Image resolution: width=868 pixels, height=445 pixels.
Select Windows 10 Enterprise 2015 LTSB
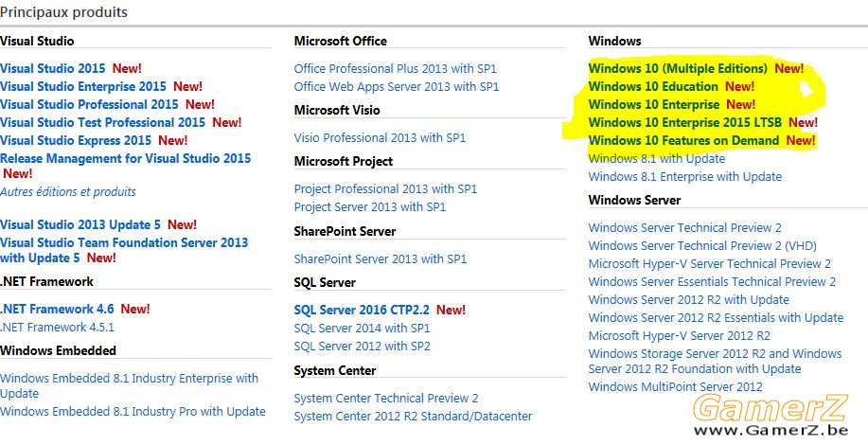[685, 122]
